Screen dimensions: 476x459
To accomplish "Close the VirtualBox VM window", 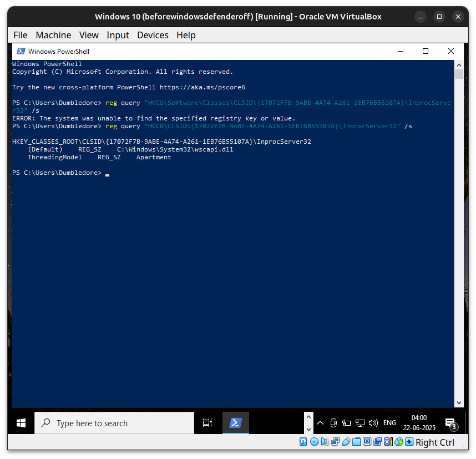I will (458, 17).
